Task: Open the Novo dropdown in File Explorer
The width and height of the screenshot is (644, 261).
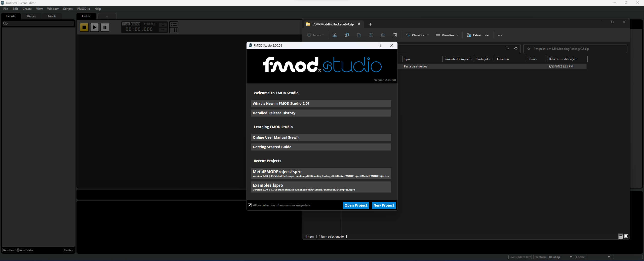Action: pyautogui.click(x=316, y=35)
